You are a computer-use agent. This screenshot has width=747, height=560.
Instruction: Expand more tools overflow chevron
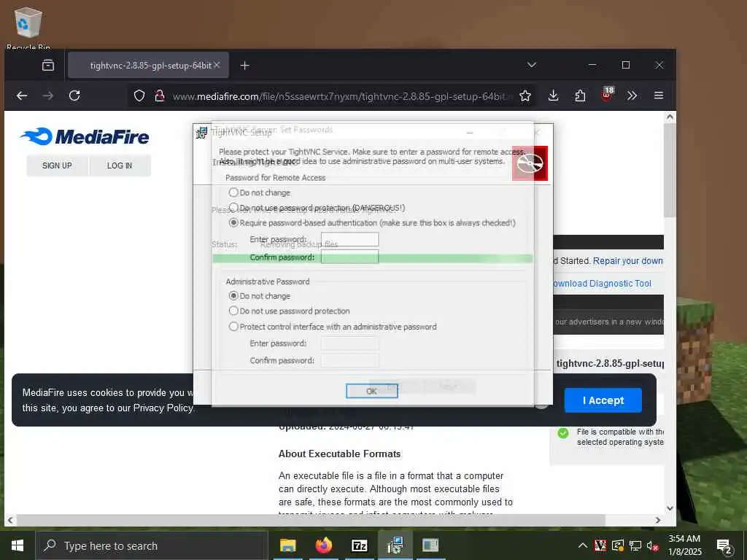pos(632,96)
